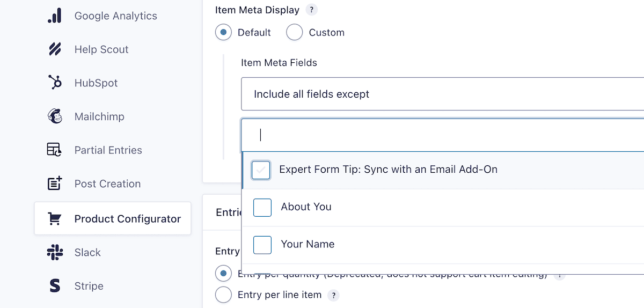The width and height of the screenshot is (644, 308).
Task: Choose the About You option label
Action: coord(306,207)
